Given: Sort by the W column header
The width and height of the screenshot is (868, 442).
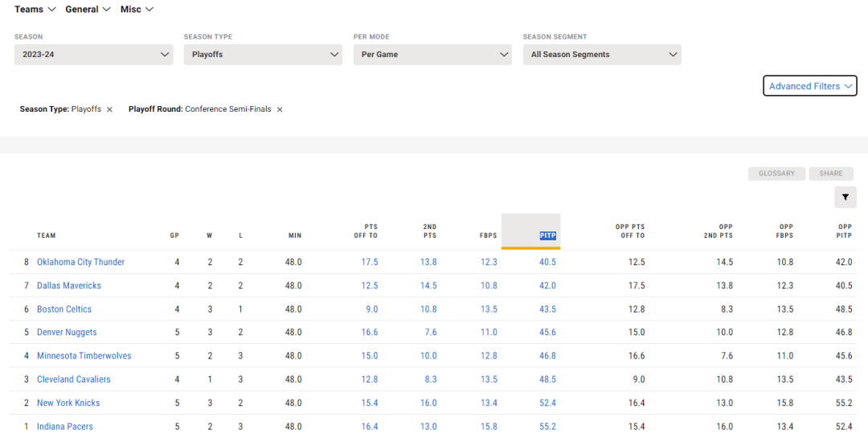Looking at the screenshot, I should point(210,235).
